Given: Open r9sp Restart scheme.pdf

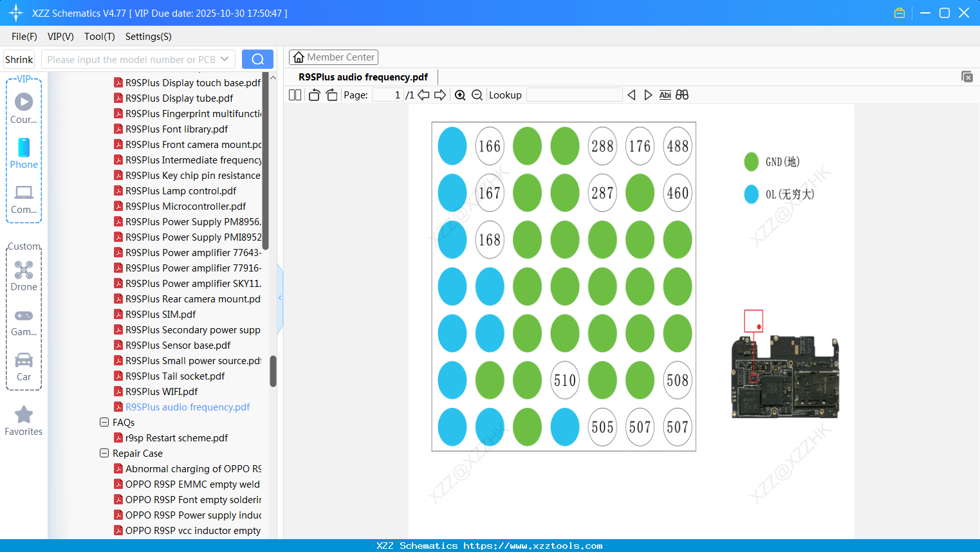Looking at the screenshot, I should click(x=171, y=438).
